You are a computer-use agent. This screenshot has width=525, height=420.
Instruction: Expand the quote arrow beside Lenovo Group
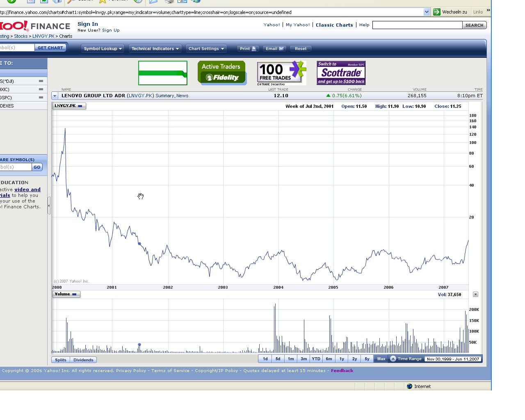[x=55, y=96]
